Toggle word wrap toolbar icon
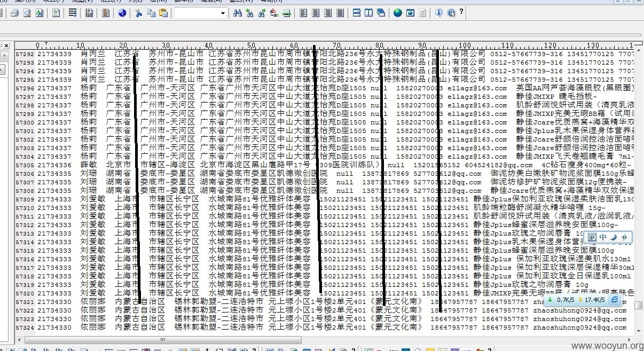Screen dimensions: 644x351 (x=73, y=13)
